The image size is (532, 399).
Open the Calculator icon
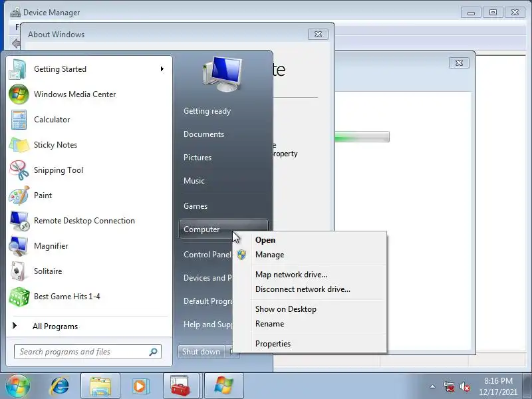19,120
